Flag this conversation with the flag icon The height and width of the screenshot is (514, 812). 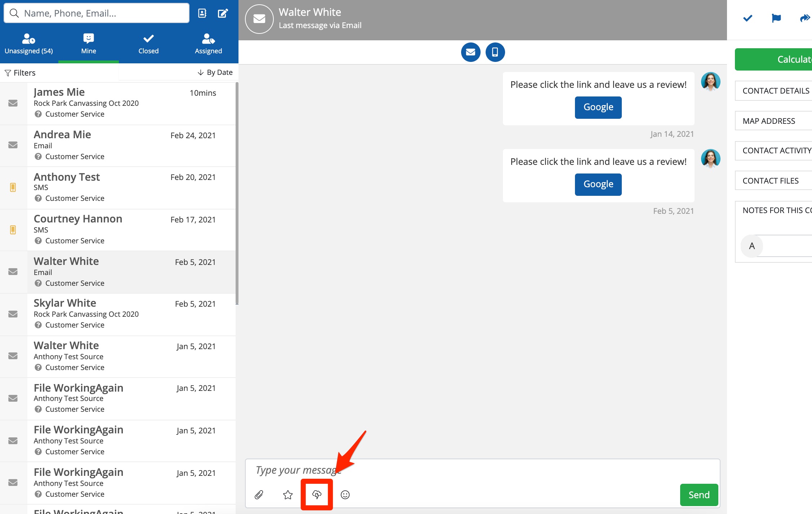(776, 18)
